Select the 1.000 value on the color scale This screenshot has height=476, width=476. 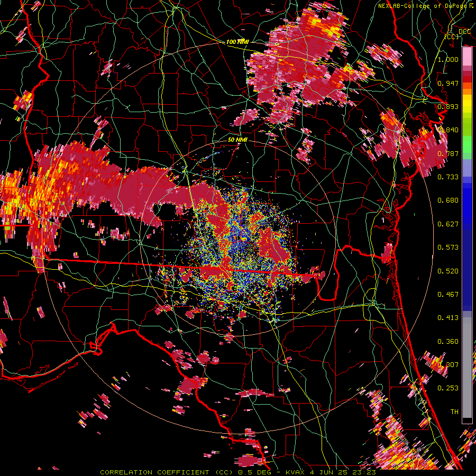(448, 59)
